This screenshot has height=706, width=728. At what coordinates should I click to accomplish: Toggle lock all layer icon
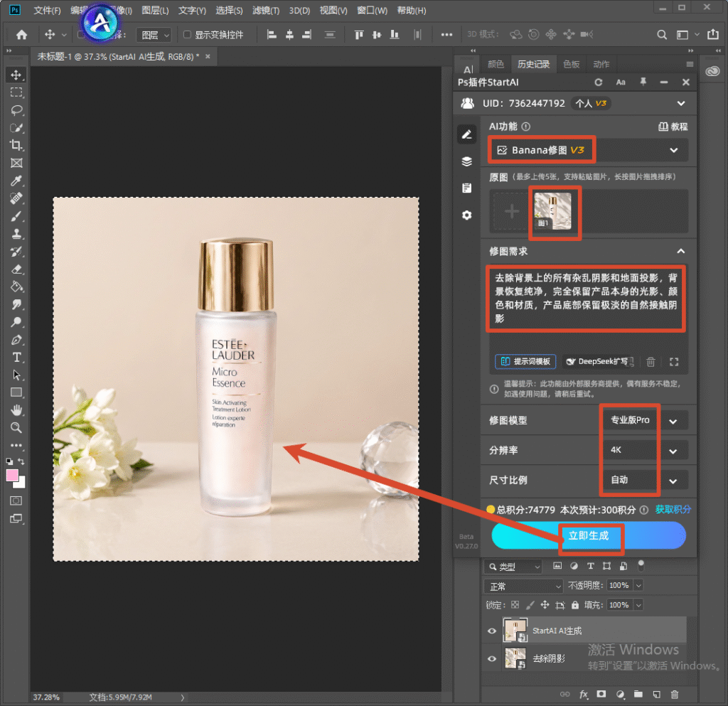575,605
